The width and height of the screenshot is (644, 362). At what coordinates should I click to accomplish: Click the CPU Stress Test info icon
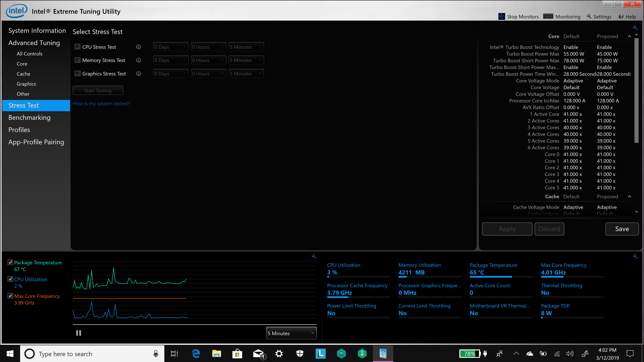(x=139, y=47)
